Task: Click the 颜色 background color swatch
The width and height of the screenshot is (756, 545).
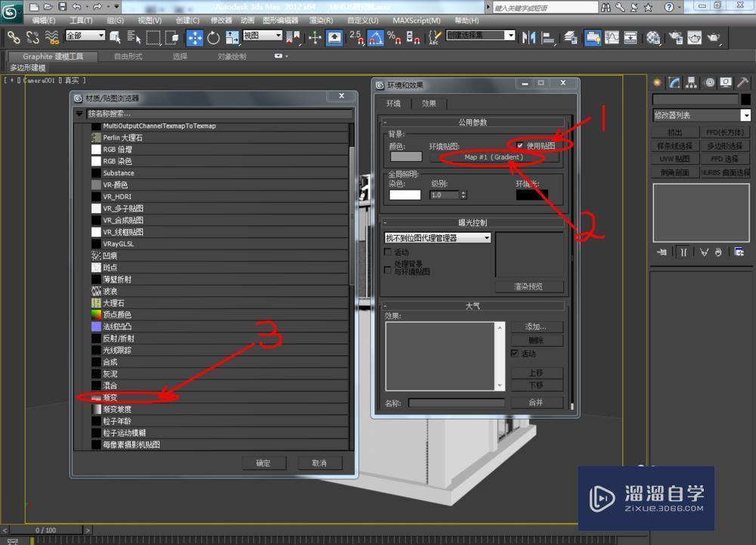Action: pos(407,156)
